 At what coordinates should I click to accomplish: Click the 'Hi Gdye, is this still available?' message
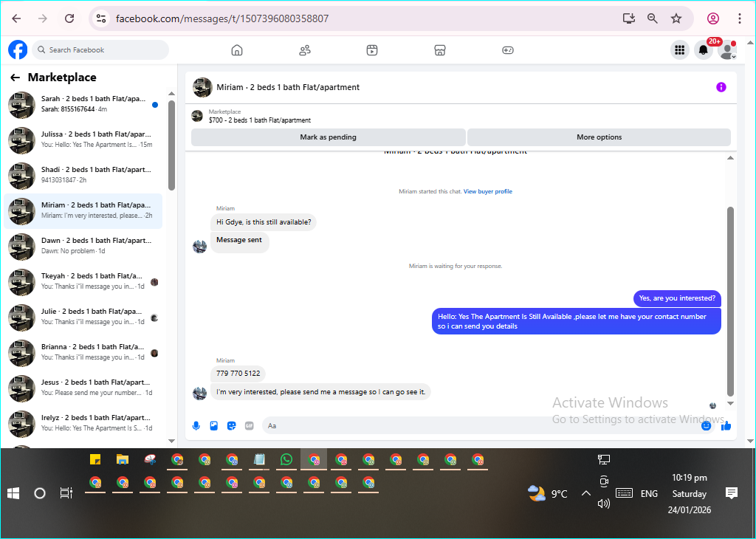point(264,222)
